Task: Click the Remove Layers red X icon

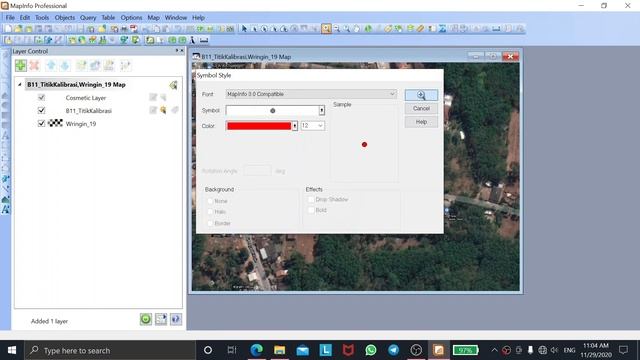Action: (34, 65)
